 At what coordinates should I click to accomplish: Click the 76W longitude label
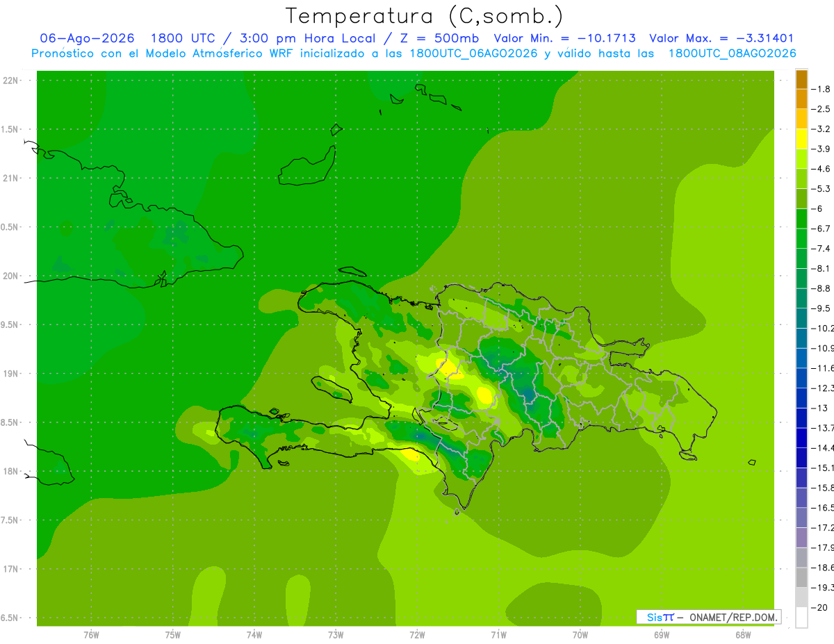tap(91, 636)
